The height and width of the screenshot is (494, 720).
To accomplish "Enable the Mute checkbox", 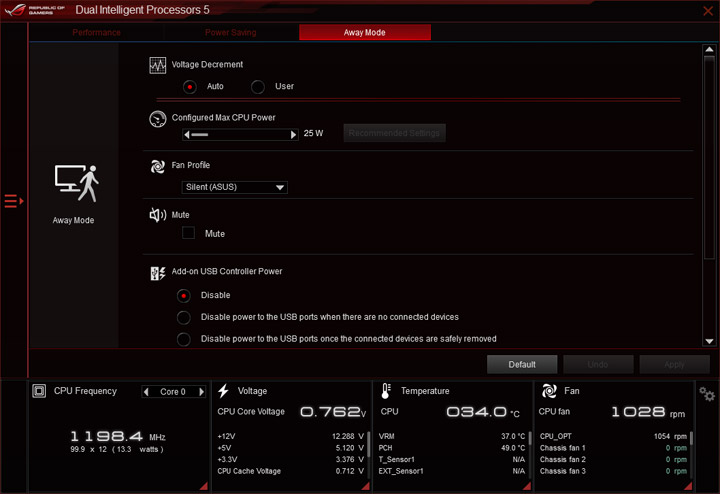I will (188, 233).
